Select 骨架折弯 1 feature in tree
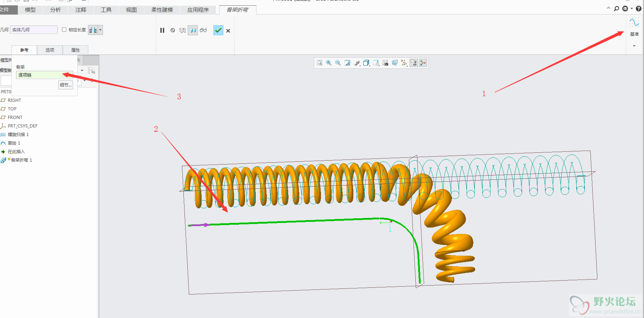The image size is (644, 318). coord(21,160)
